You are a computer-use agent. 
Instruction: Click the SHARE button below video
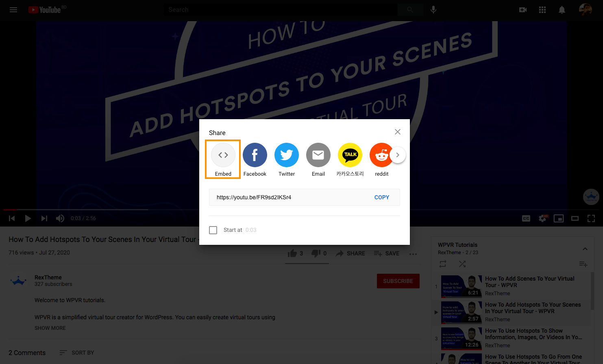coord(350,253)
